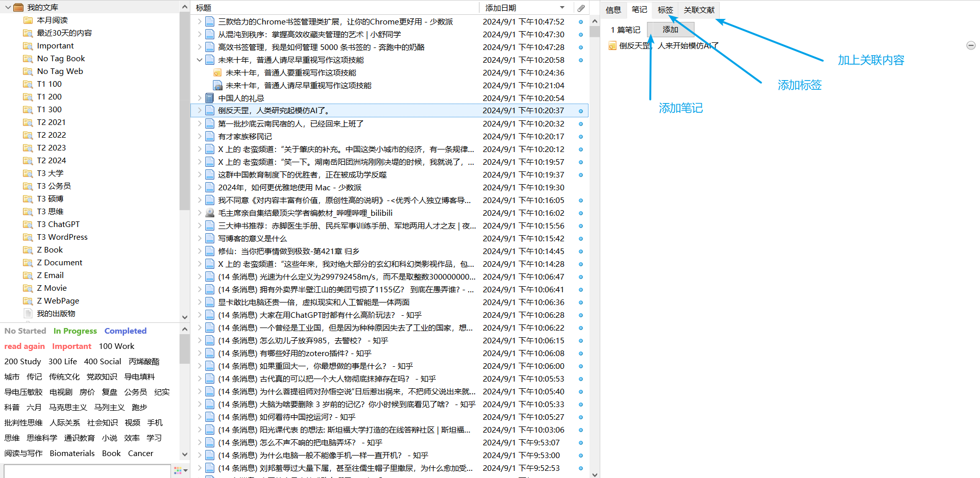
Task: Open the 关联文献 tab
Action: [699, 10]
